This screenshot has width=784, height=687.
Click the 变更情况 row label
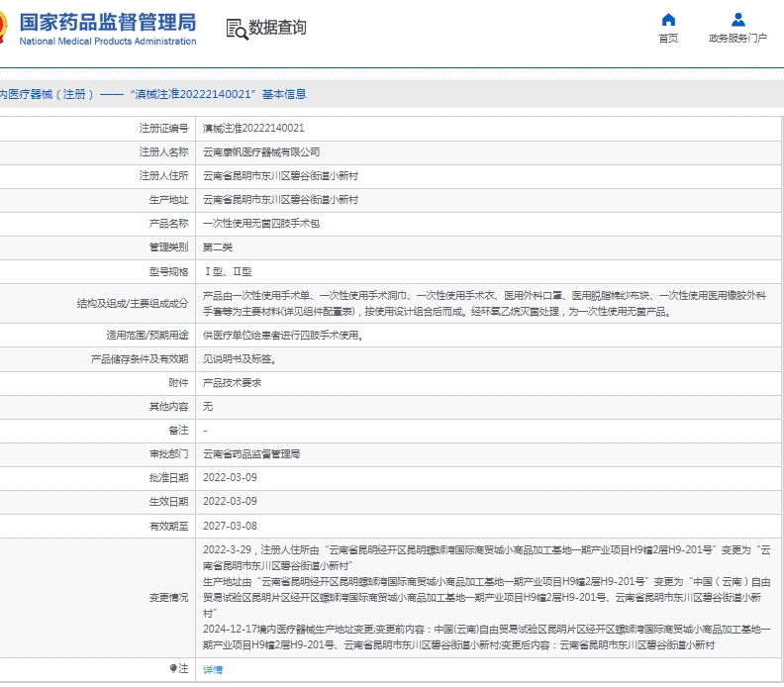point(168,598)
